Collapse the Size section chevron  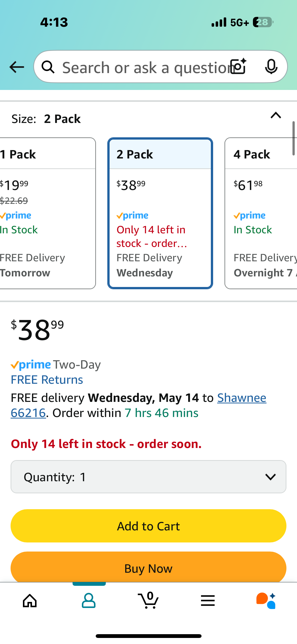[x=276, y=115]
